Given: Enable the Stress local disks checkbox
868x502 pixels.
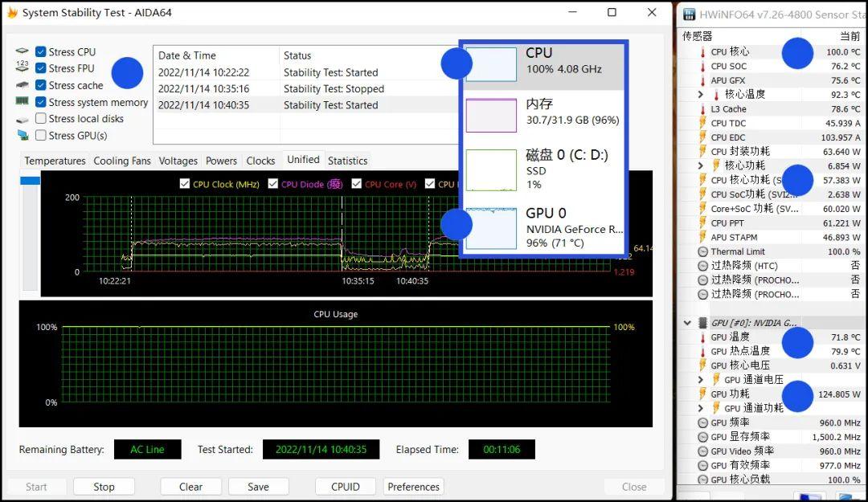Looking at the screenshot, I should click(40, 119).
